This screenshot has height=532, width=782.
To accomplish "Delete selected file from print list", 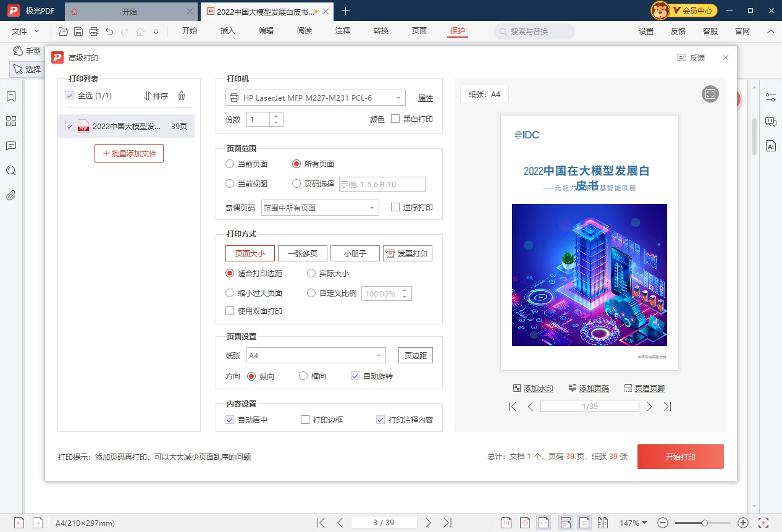I will click(181, 95).
